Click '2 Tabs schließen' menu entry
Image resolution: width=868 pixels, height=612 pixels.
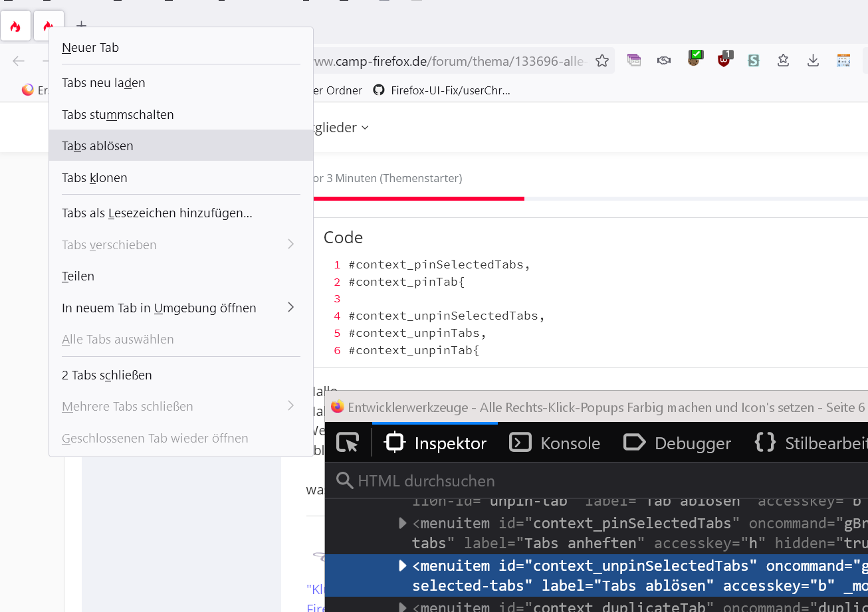coord(107,375)
